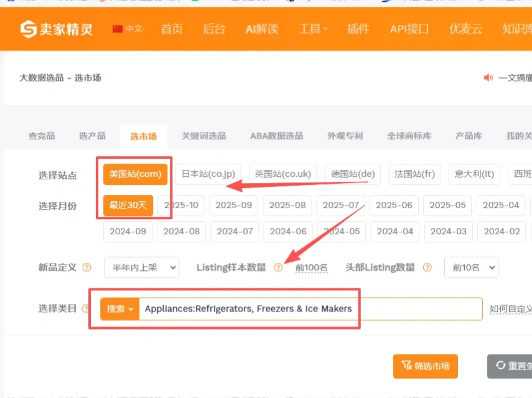Switch to the 选产品 tab
Image resolution: width=532 pixels, height=398 pixels.
click(x=92, y=136)
